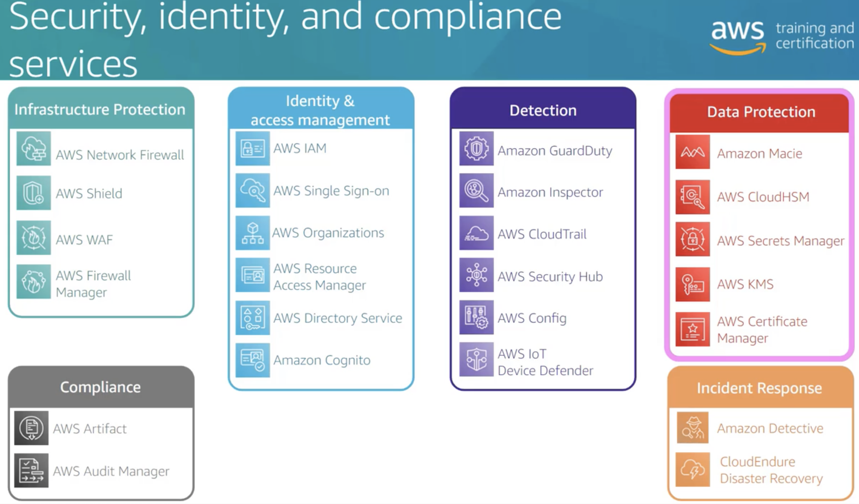Click the AWS WAF icon

click(34, 237)
